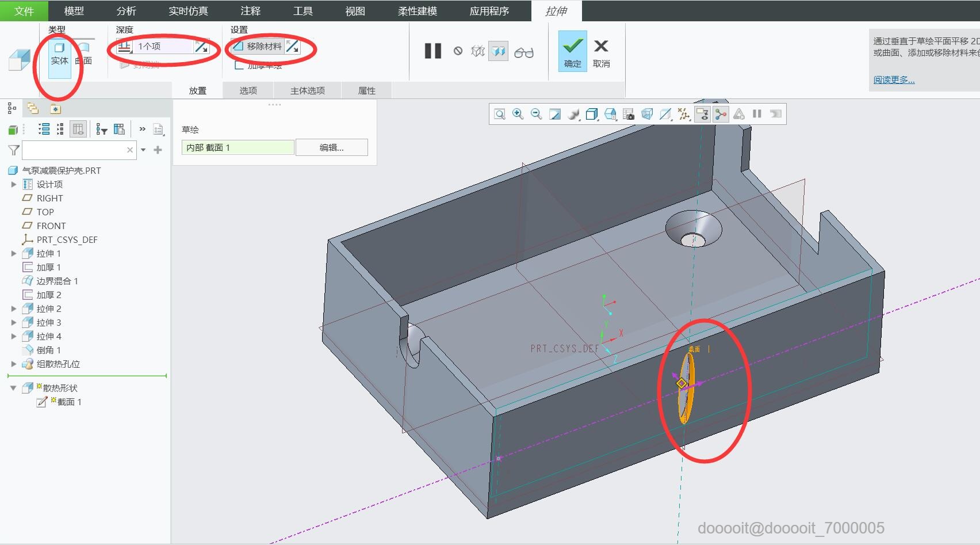Click the expand-all tree list icon
This screenshot has width=980, height=545.
[x=44, y=129]
